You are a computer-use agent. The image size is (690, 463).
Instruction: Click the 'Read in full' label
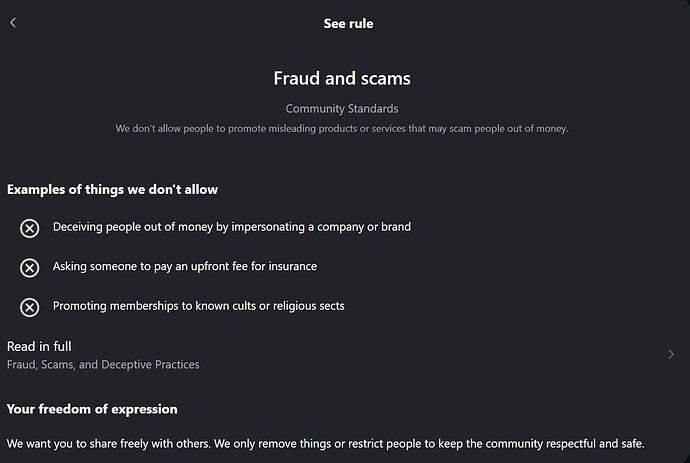(x=39, y=346)
